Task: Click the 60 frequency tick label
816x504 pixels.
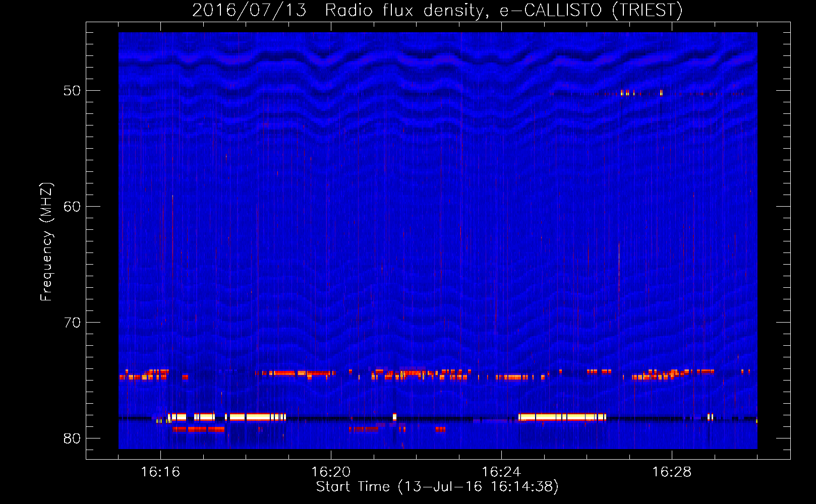Action: click(72, 207)
